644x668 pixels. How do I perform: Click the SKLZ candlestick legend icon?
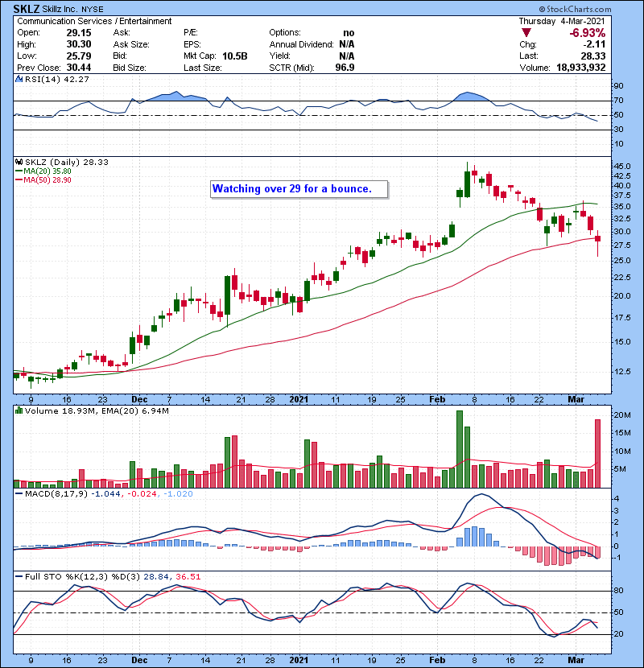tap(19, 162)
